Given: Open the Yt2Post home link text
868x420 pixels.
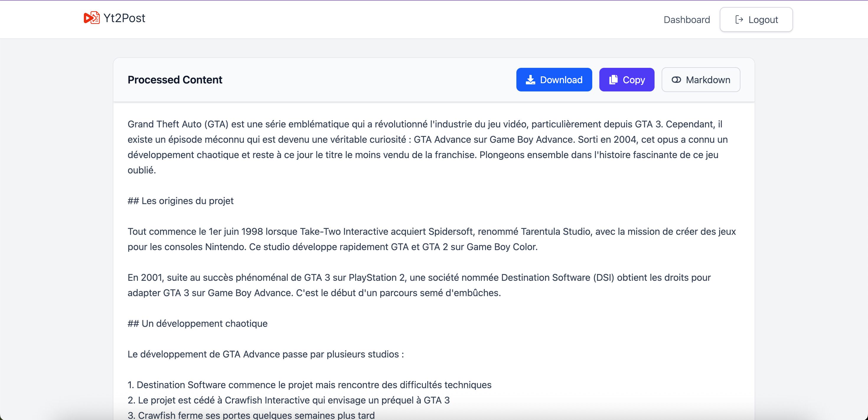Looking at the screenshot, I should [124, 18].
